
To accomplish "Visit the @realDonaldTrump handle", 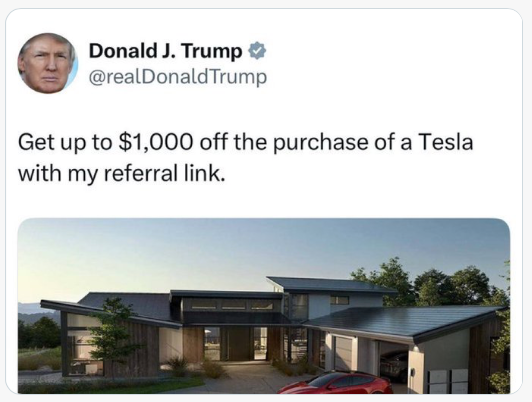I will [178, 77].
